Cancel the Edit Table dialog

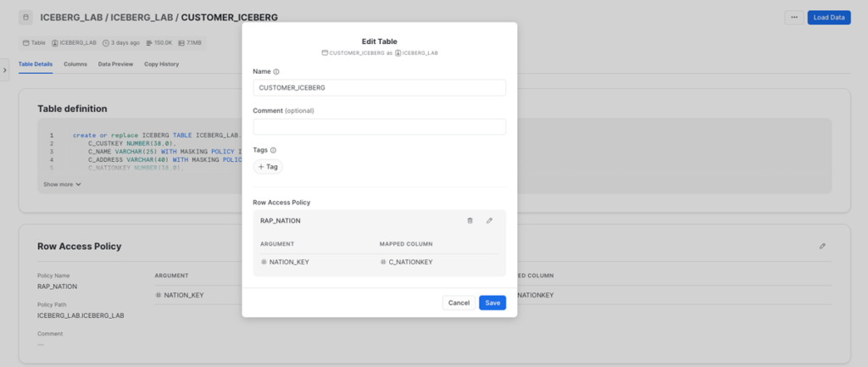[x=459, y=303]
